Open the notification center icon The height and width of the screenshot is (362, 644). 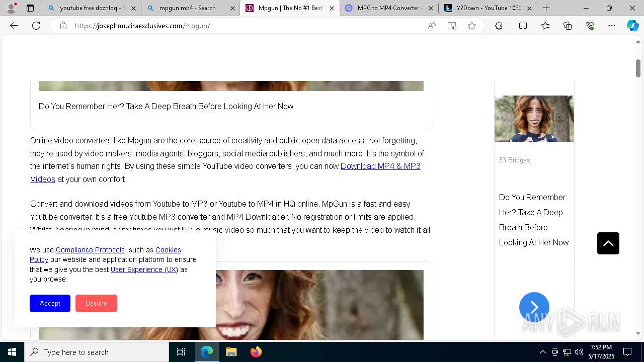[627, 352]
